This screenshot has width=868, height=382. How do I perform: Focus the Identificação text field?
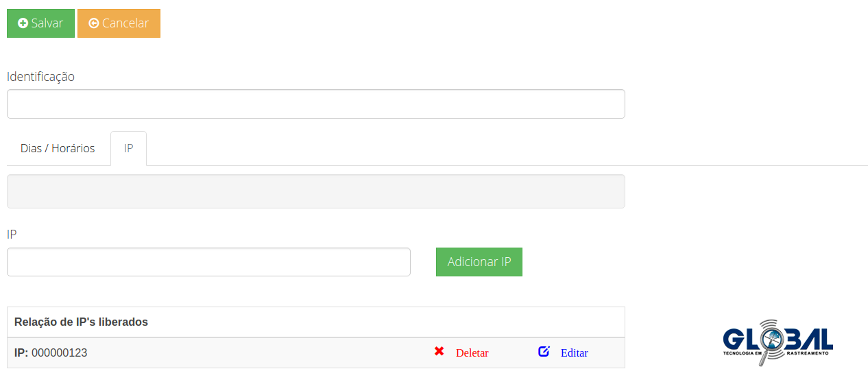pos(315,104)
